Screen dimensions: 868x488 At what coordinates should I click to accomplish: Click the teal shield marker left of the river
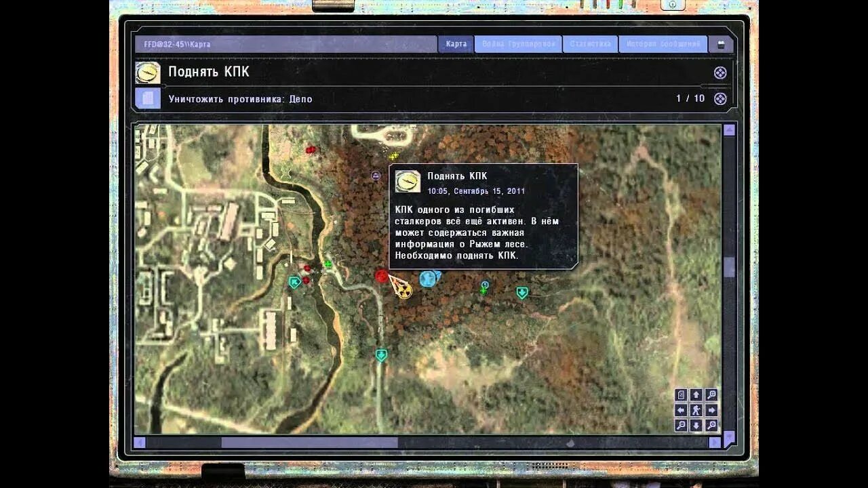(294, 282)
